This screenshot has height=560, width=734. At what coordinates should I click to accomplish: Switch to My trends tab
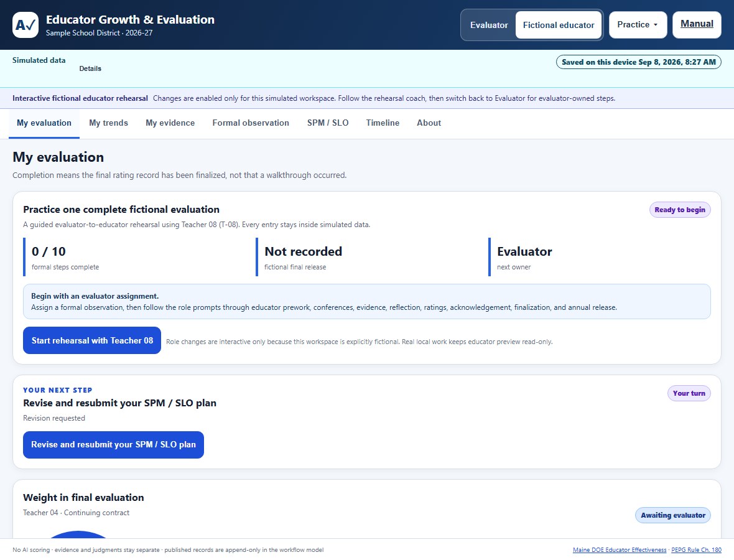pos(109,123)
